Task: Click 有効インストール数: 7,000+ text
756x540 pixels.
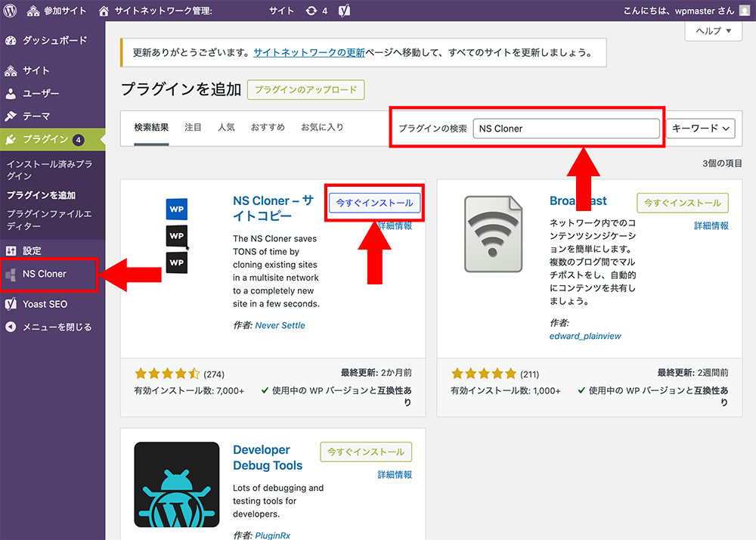Action: [190, 391]
